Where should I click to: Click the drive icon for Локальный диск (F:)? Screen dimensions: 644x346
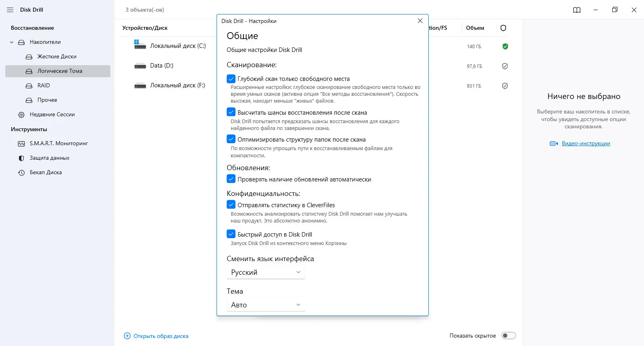140,86
